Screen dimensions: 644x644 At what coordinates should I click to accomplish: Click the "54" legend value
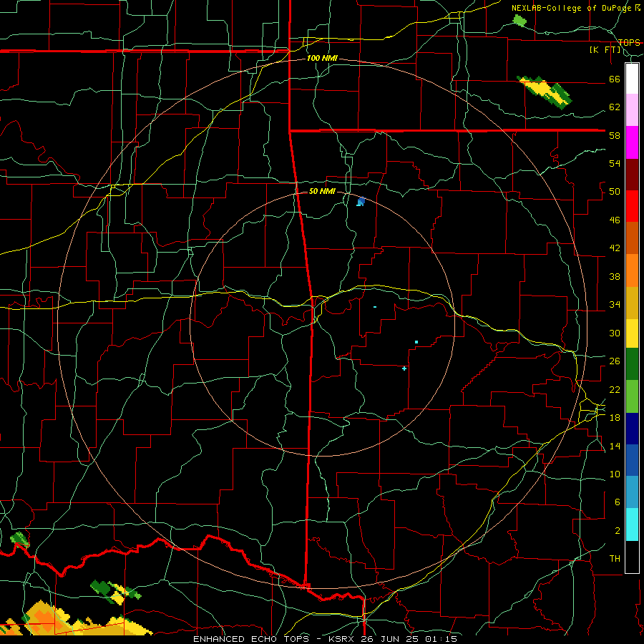(x=615, y=163)
